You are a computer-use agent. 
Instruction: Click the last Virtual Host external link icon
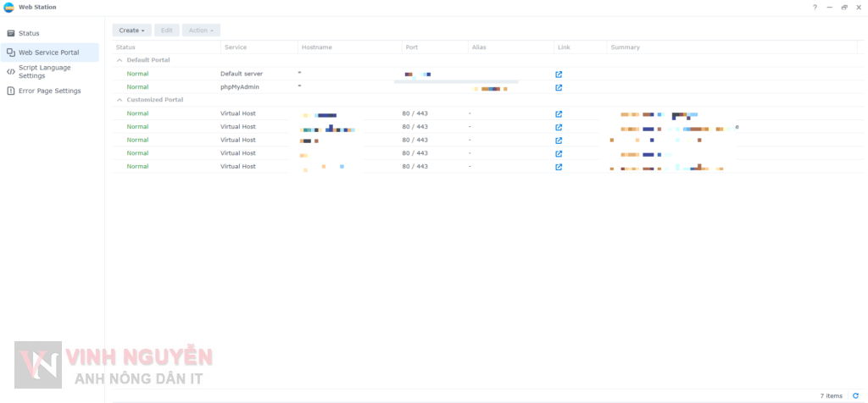tap(559, 168)
